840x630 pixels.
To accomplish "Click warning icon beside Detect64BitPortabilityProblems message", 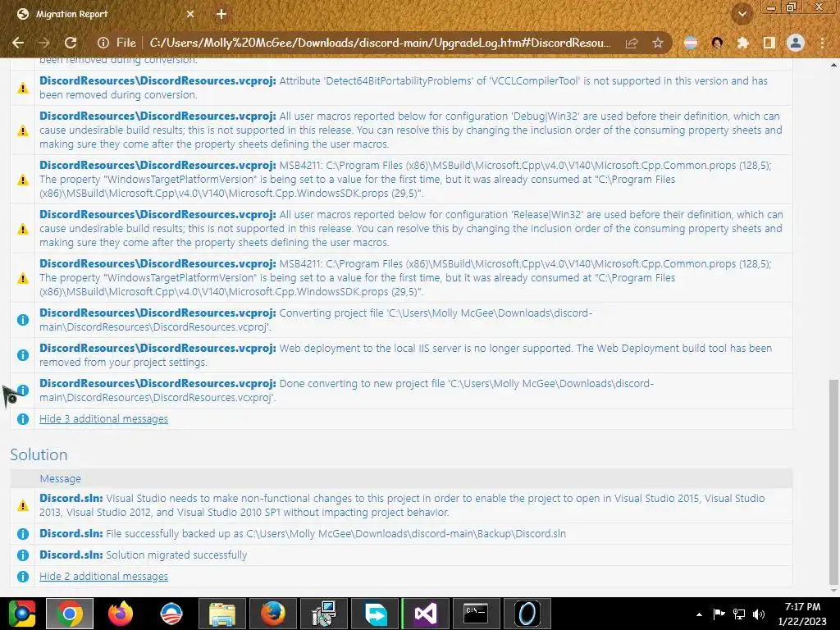I will pyautogui.click(x=22, y=88).
